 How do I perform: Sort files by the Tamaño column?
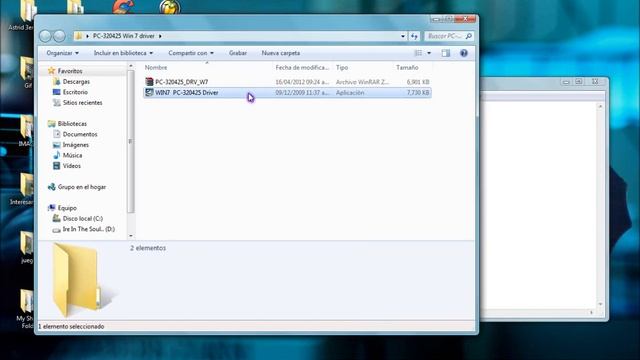pos(407,67)
